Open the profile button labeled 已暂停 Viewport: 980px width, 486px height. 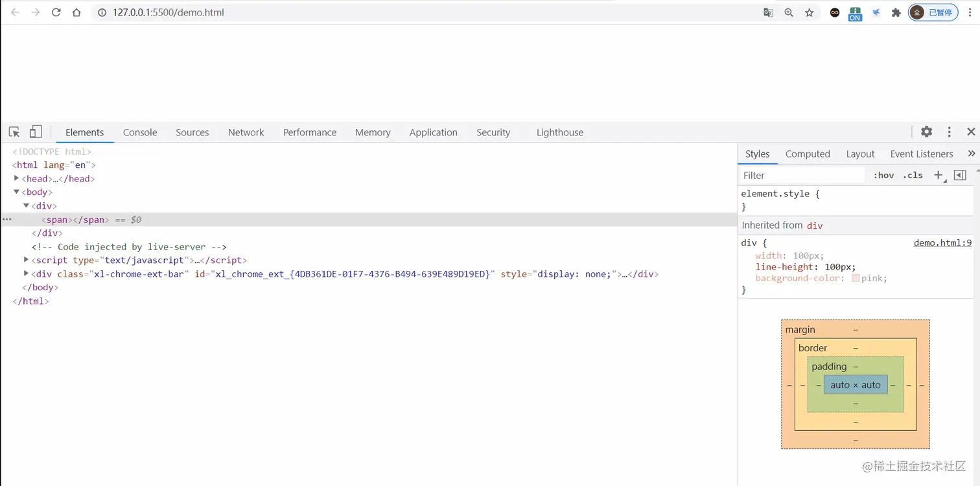tap(933, 12)
